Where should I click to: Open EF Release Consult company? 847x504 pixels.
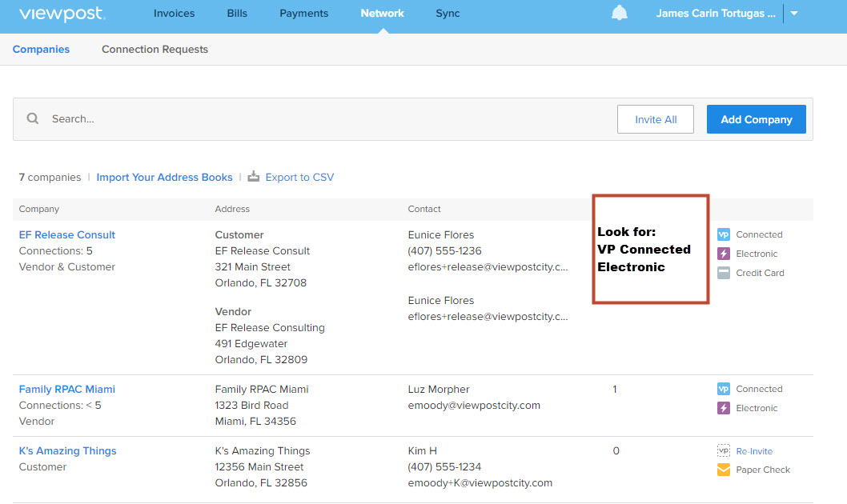(67, 234)
